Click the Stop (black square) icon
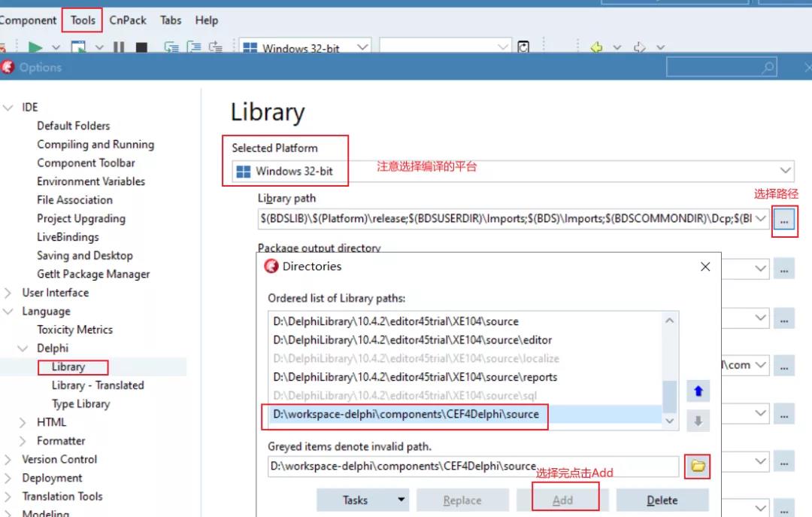 coord(141,47)
